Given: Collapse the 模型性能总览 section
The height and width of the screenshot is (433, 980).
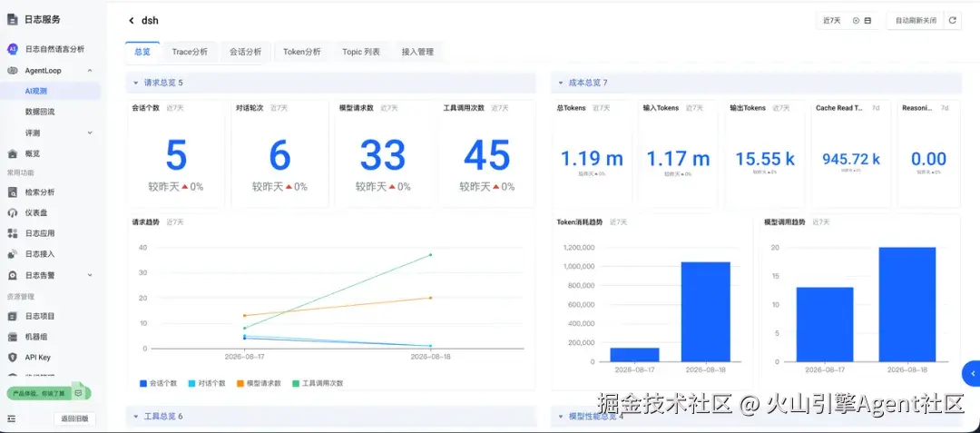Looking at the screenshot, I should click(x=560, y=416).
